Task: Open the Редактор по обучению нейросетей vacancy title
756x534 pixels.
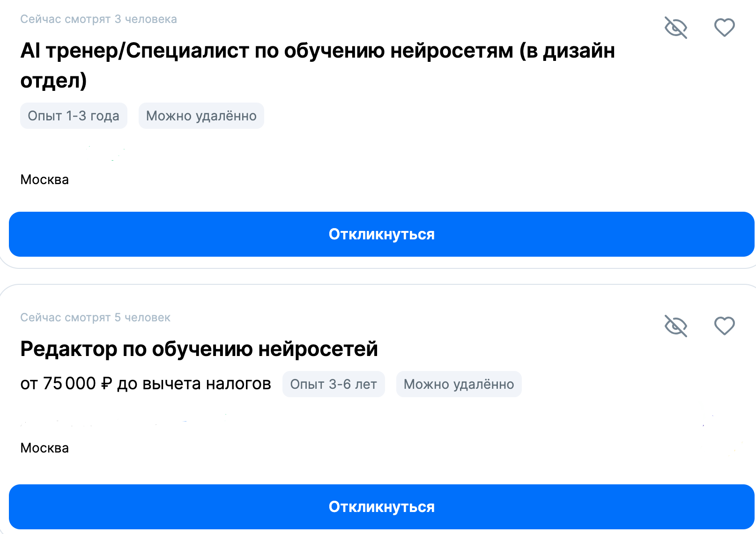Action: click(x=199, y=349)
